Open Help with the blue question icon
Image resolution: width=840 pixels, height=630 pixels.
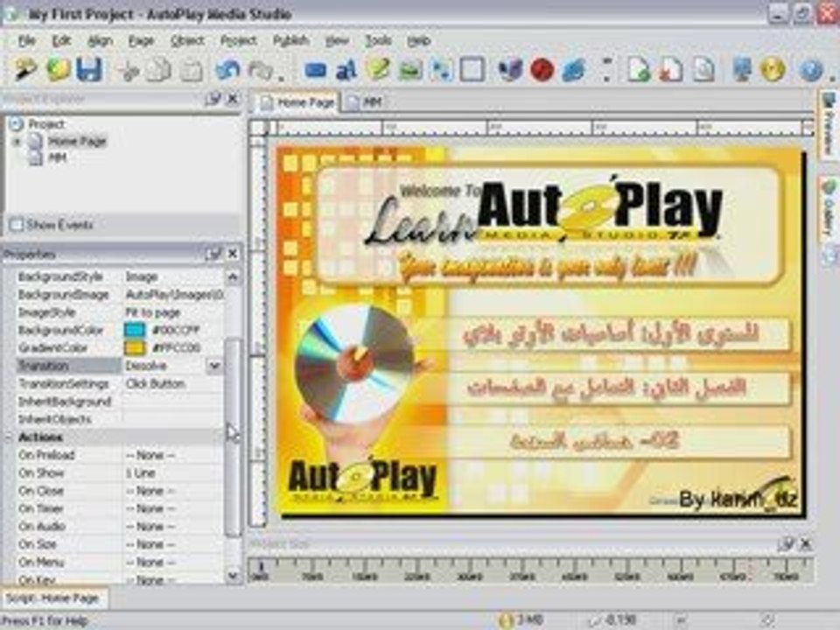[x=810, y=70]
